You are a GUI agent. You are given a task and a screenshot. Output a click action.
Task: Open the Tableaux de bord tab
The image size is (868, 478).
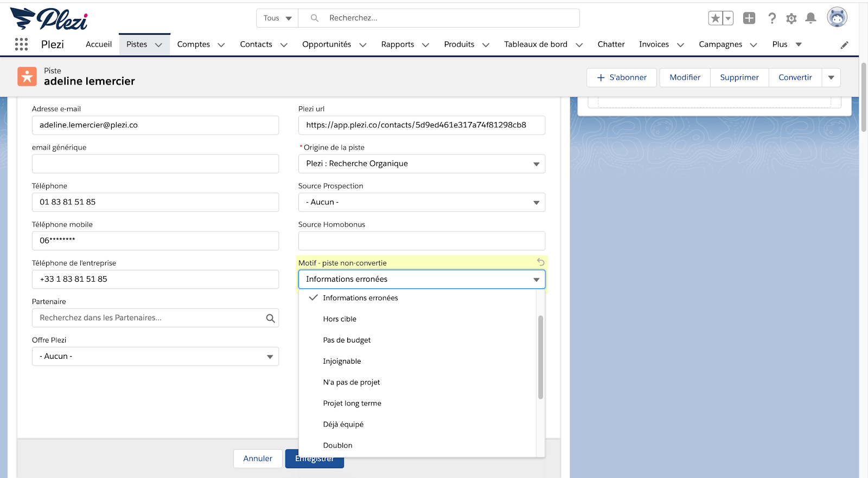pyautogui.click(x=535, y=44)
